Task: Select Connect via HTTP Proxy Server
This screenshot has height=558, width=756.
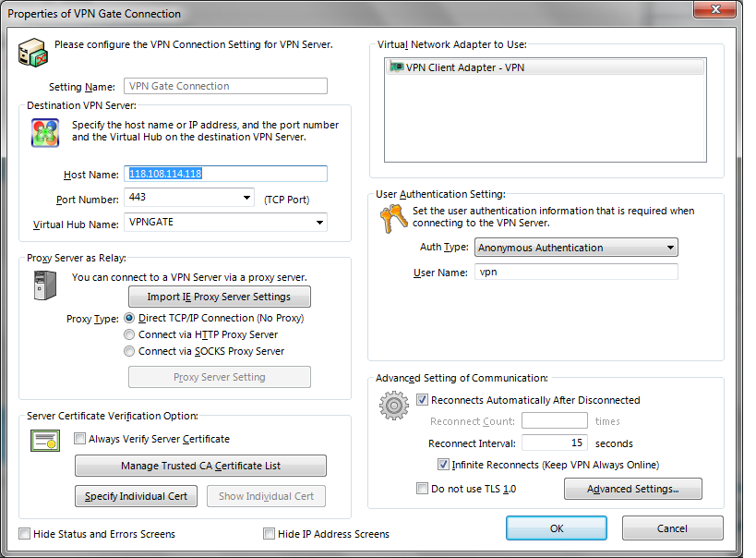Action: click(129, 334)
